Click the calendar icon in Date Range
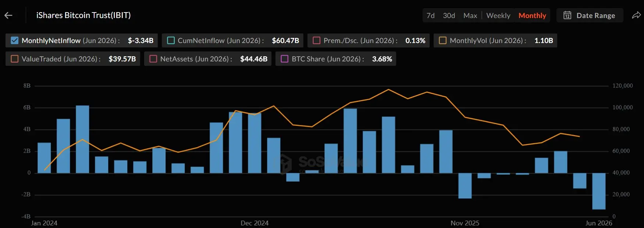644x228 pixels. [x=567, y=15]
